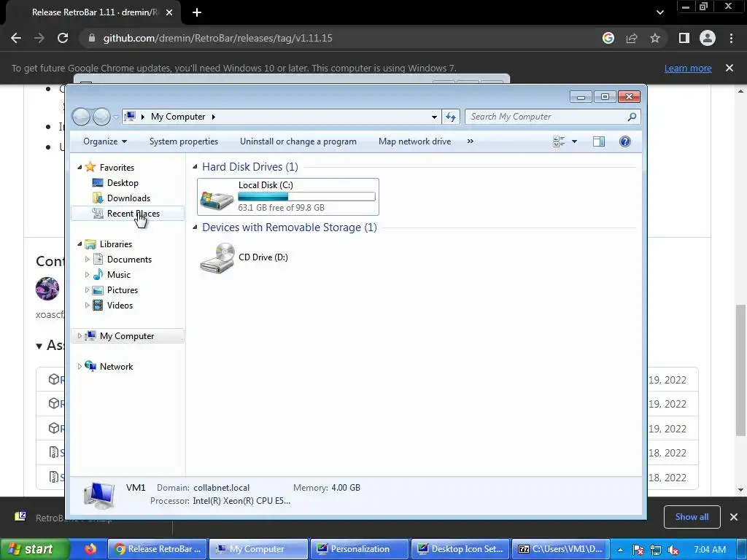
Task: Show more toolbar commands chevron
Action: (471, 141)
